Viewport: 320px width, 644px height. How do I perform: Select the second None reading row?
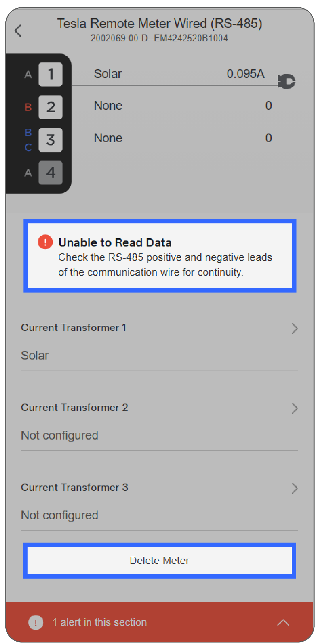click(183, 138)
